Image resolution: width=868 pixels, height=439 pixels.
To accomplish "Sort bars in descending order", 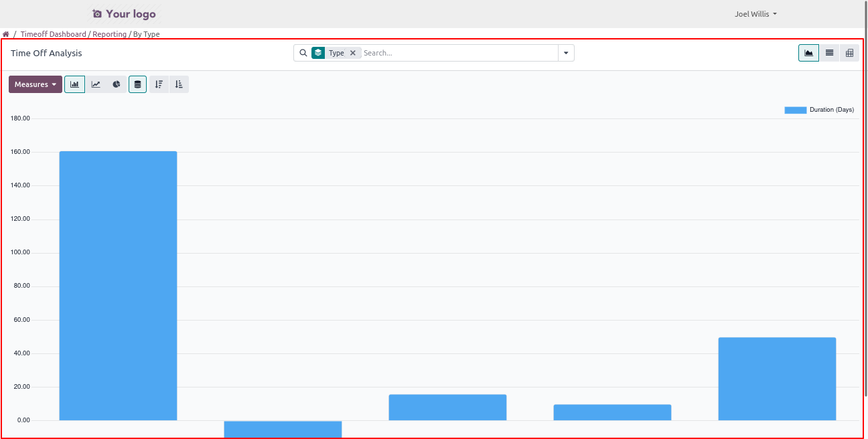I will (159, 84).
